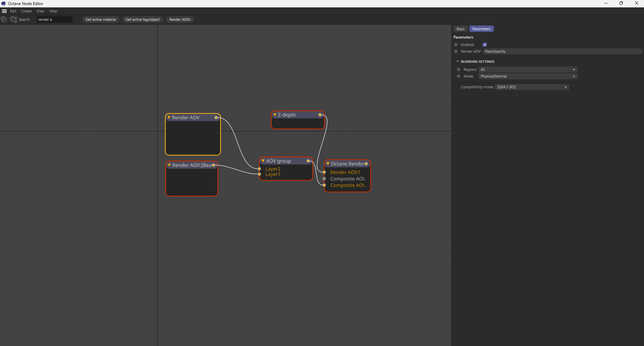Click the Render AOV1 label in Octane Render node
This screenshot has height=346, width=644.
click(x=345, y=172)
